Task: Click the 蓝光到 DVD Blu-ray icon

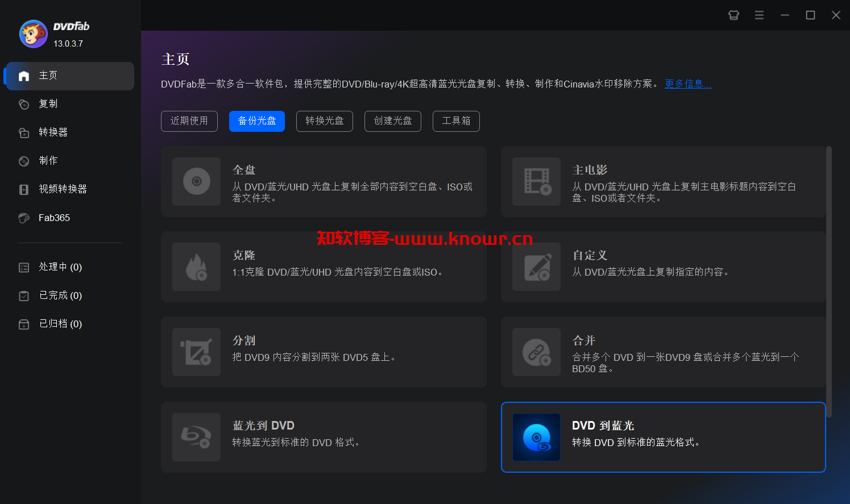Action: (197, 437)
